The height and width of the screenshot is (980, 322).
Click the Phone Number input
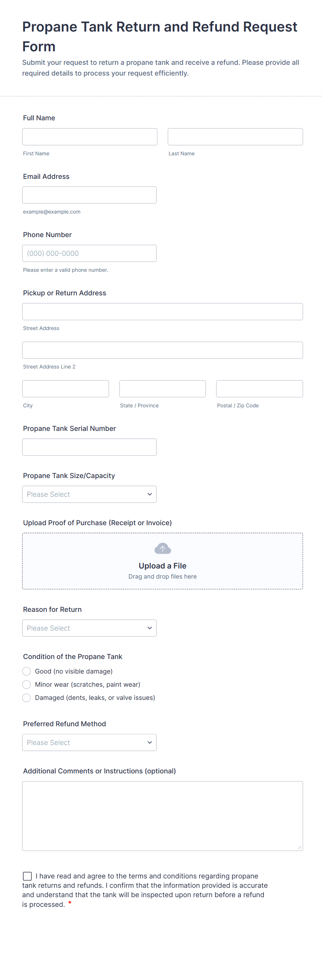[89, 253]
